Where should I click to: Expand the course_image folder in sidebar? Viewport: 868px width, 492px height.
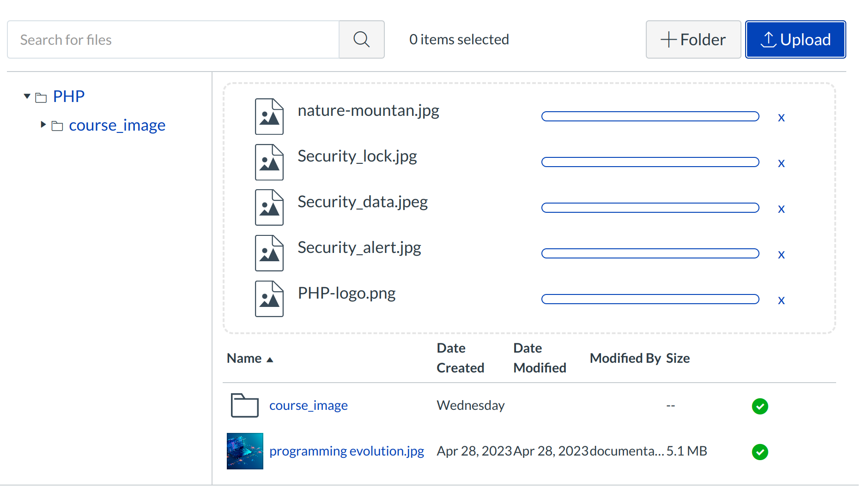[x=43, y=125]
